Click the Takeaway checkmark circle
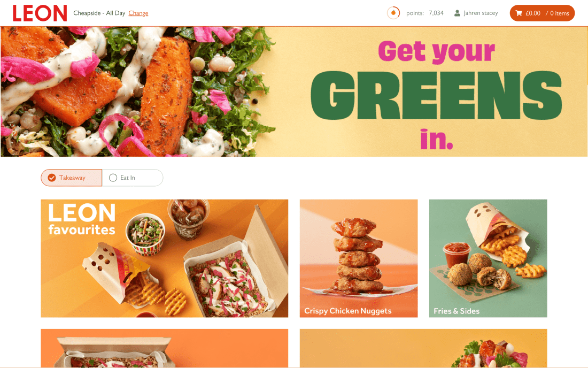Image resolution: width=588 pixels, height=368 pixels. pyautogui.click(x=52, y=178)
